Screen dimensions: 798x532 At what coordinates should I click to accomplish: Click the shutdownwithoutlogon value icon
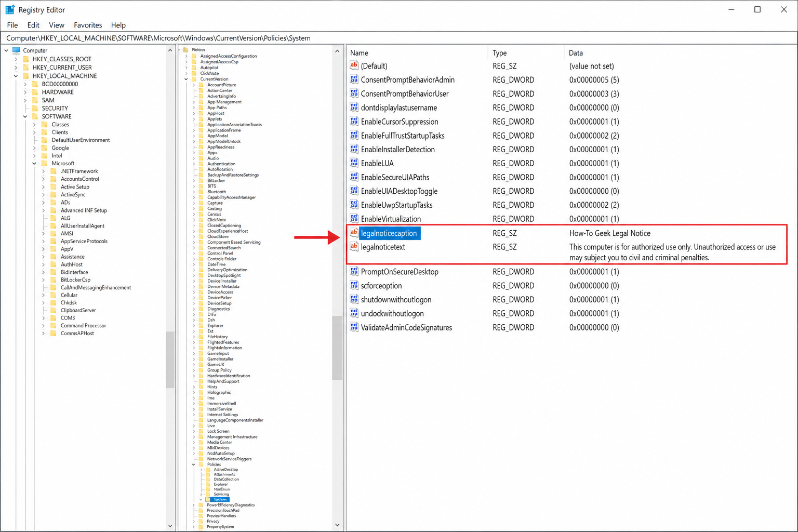[x=354, y=299]
